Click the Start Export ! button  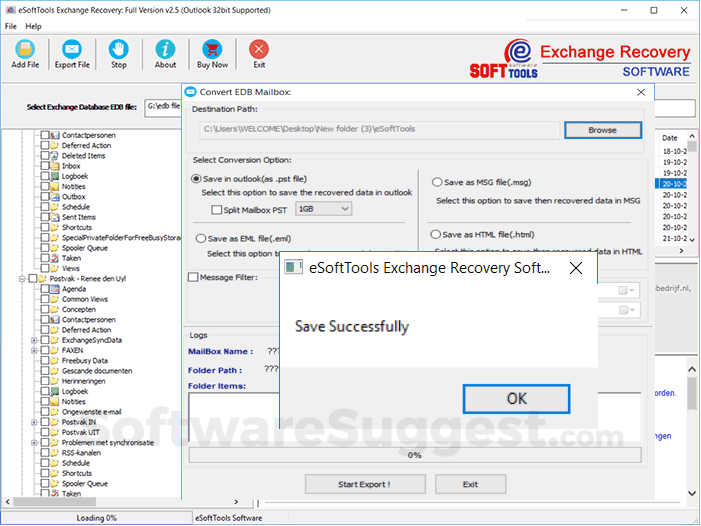coord(365,484)
